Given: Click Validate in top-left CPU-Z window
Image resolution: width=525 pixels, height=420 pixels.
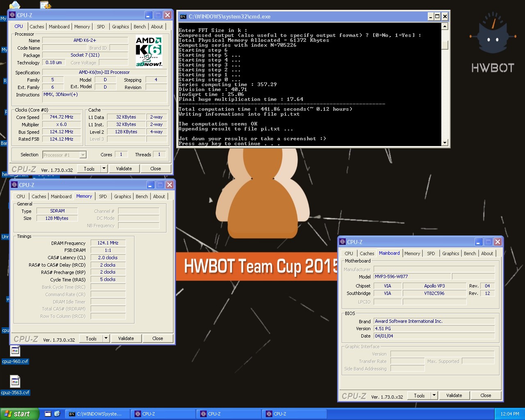Looking at the screenshot, I should [x=124, y=169].
